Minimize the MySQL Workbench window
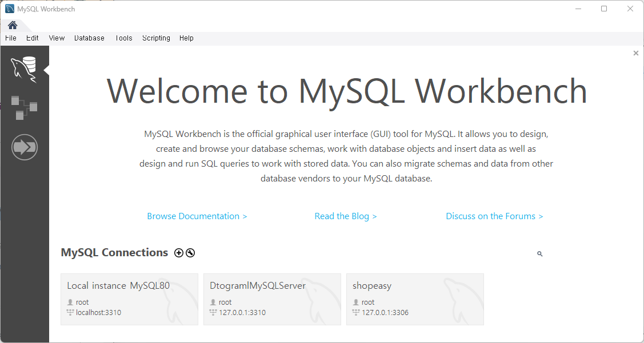The image size is (644, 343). [578, 9]
